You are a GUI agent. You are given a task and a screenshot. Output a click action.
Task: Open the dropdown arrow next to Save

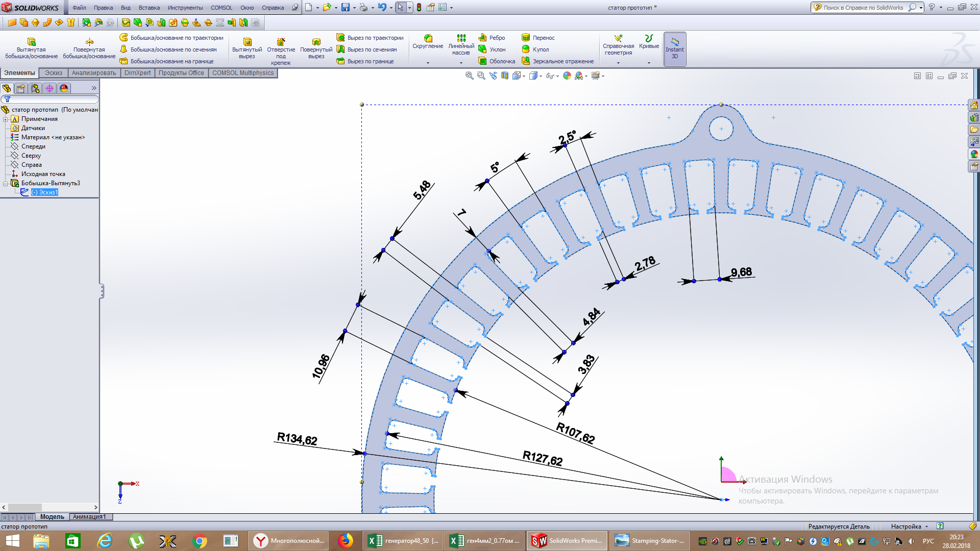coord(354,8)
